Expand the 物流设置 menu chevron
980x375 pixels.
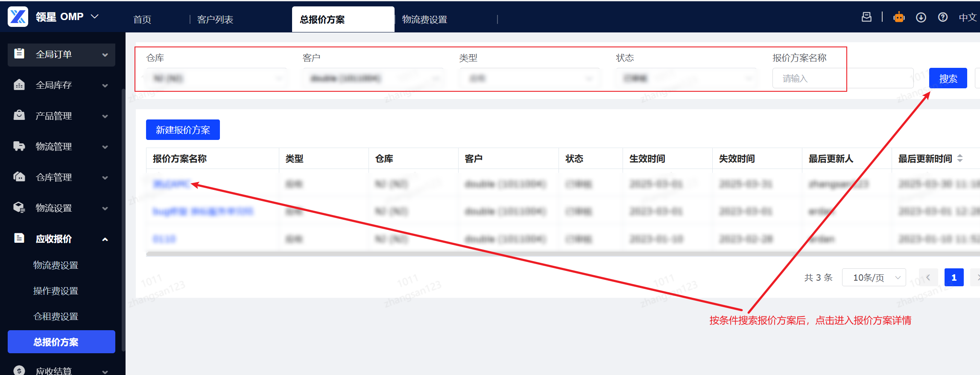click(x=105, y=209)
